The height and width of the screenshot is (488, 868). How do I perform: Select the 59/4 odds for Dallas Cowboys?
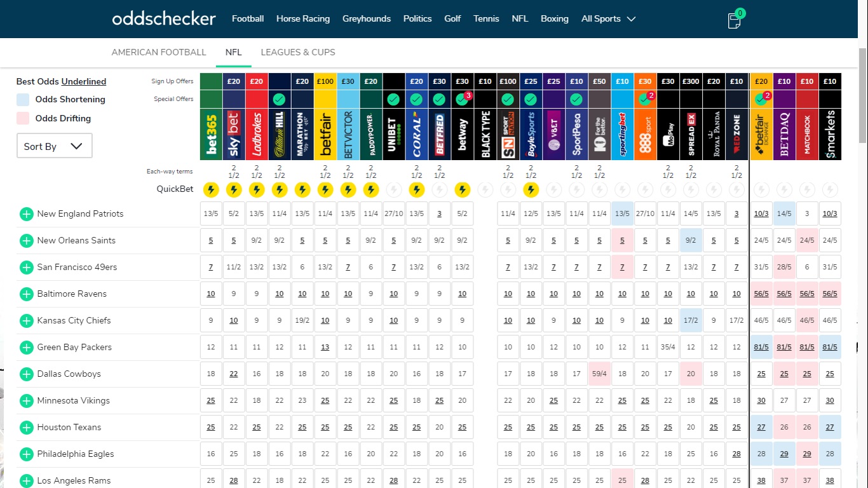(599, 374)
